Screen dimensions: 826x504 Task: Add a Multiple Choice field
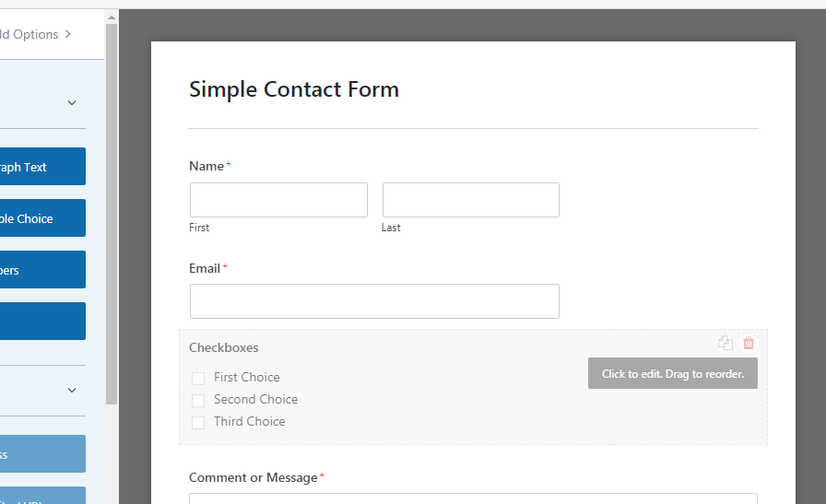(42, 218)
